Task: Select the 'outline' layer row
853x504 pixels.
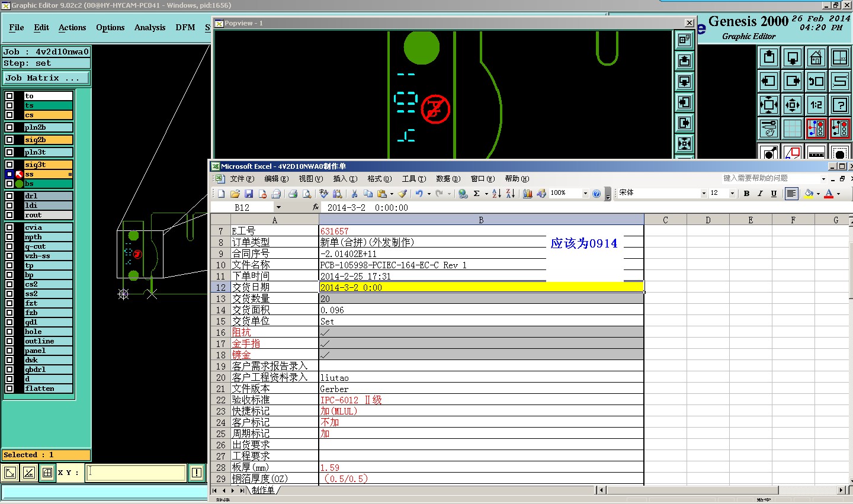Action: [x=48, y=341]
